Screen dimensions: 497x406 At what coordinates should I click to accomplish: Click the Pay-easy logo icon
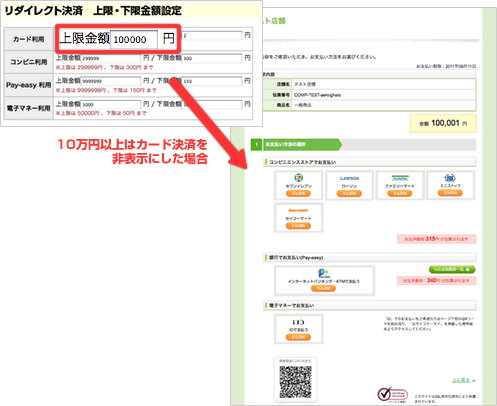(x=324, y=274)
